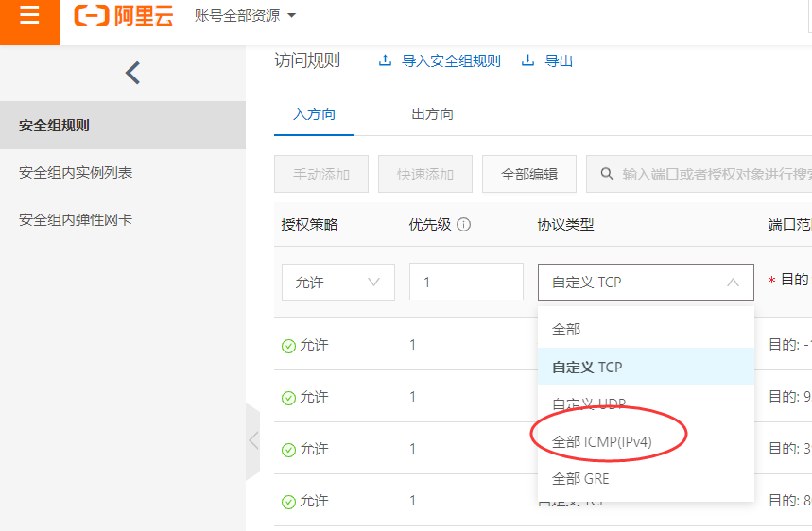
Task: Open 安全组内实例列表 in sidebar
Action: pyautogui.click(x=76, y=173)
